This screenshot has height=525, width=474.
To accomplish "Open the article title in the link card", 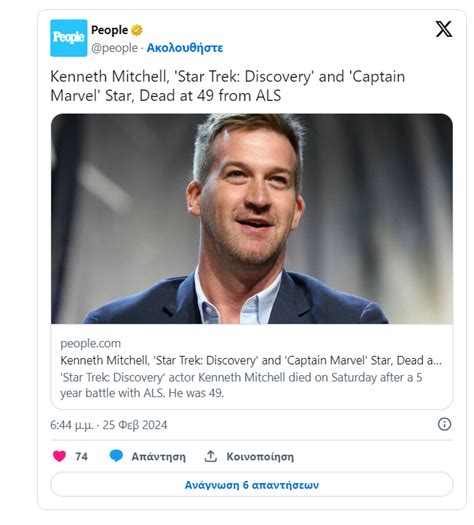I will pos(251,361).
